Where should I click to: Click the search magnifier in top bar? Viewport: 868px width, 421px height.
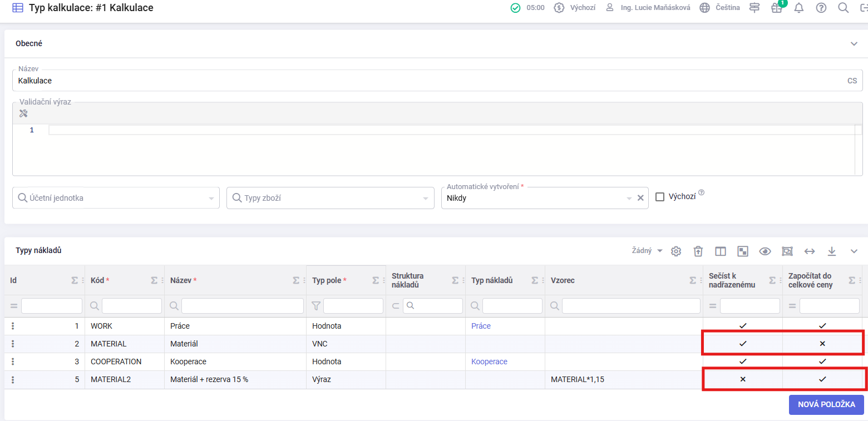coord(843,8)
